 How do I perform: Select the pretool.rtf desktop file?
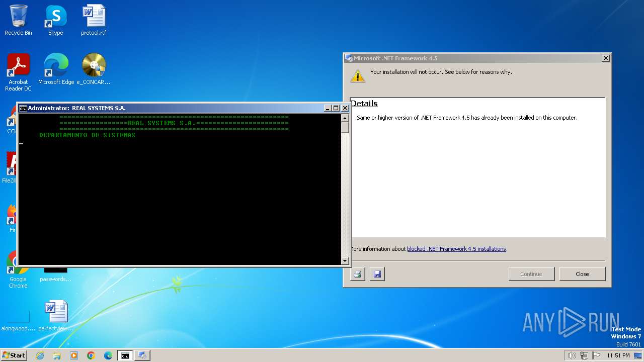point(94,20)
